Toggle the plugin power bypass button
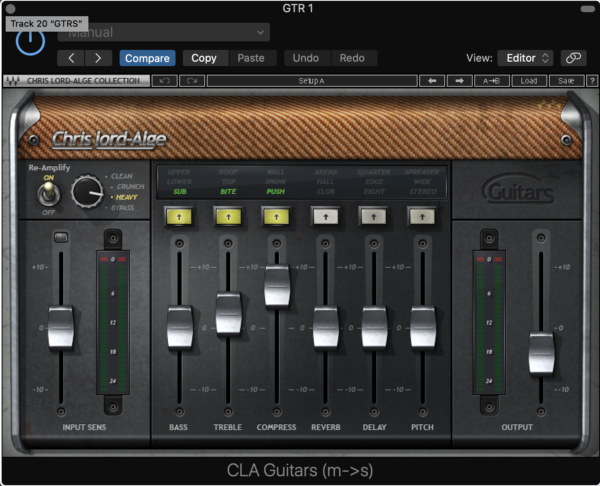Screen dimensions: 600x486 pyautogui.click(x=30, y=41)
